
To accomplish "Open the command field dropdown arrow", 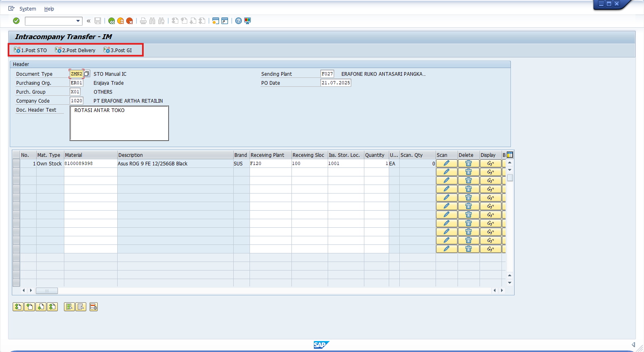I will click(x=78, y=21).
